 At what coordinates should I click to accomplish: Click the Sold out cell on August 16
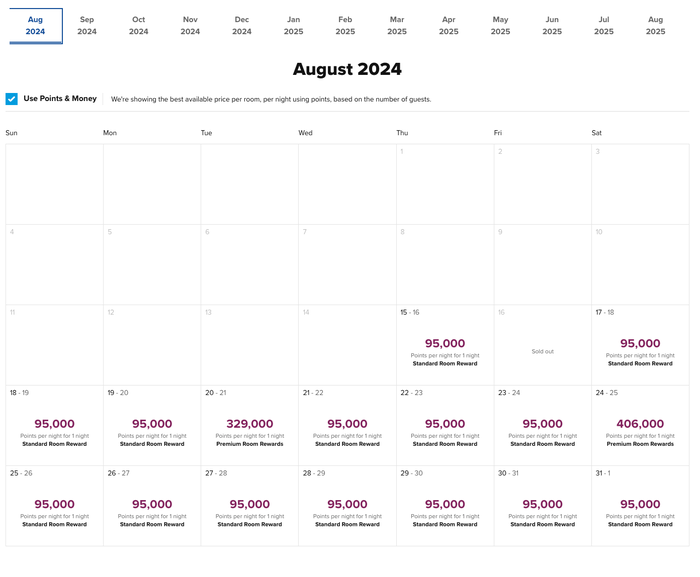(542, 345)
